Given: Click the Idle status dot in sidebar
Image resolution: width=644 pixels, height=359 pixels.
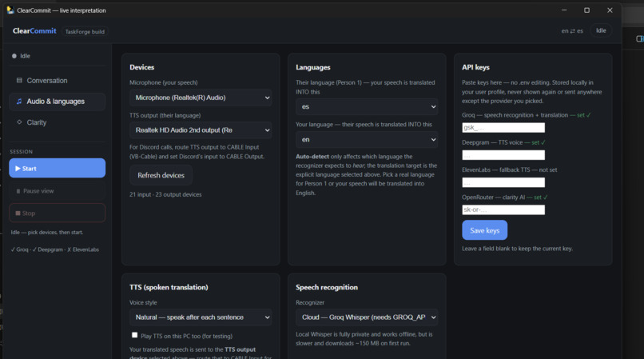Looking at the screenshot, I should [x=14, y=56].
